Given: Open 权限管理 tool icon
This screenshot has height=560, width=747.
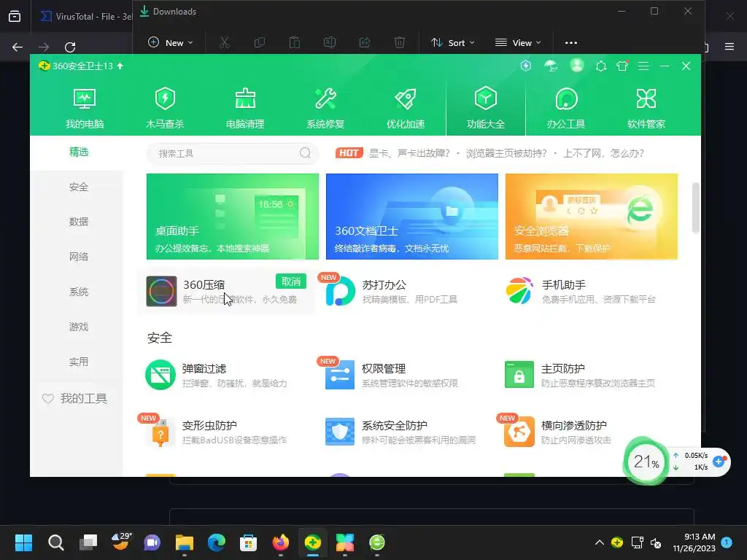Looking at the screenshot, I should tap(340, 375).
